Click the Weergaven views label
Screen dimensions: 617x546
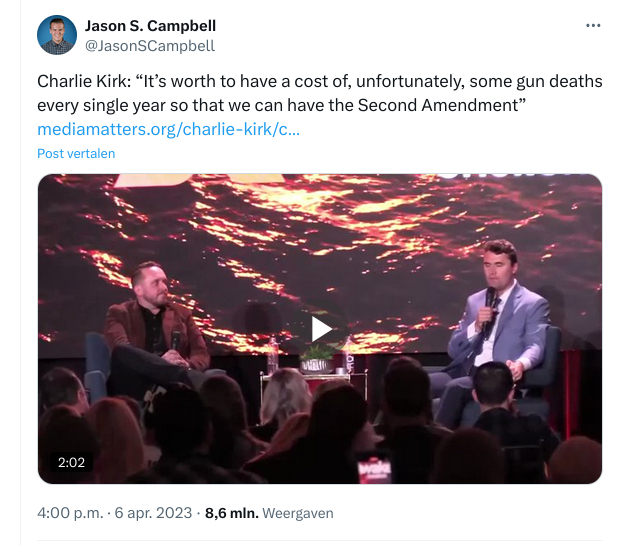tap(298, 513)
